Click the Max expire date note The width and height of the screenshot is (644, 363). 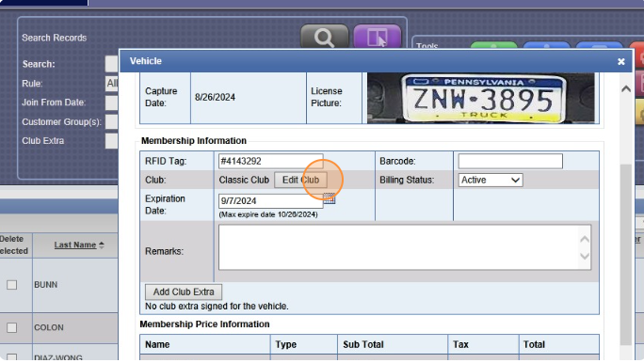268,214
